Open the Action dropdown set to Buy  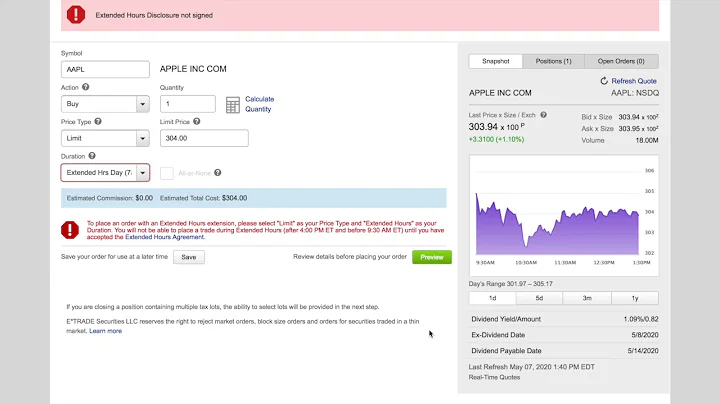pyautogui.click(x=105, y=104)
